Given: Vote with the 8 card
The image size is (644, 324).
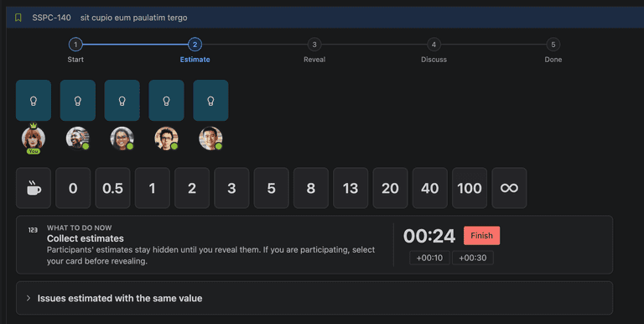Looking at the screenshot, I should 311,188.
